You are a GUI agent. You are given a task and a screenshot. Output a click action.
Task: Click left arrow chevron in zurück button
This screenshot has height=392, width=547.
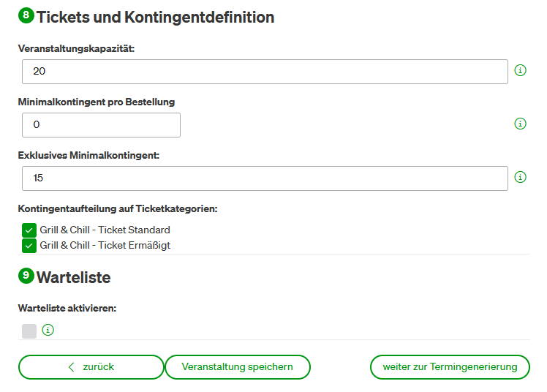[x=72, y=367]
